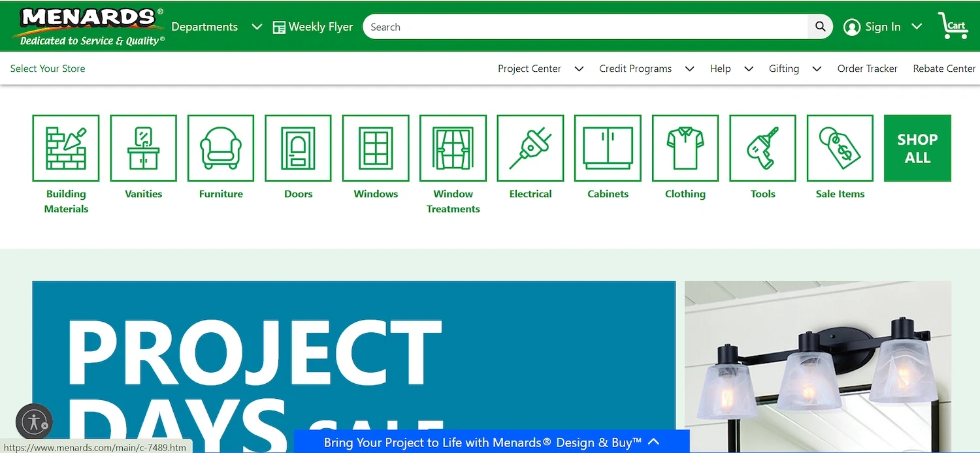Expand the Help menu chevron
980x453 pixels.
[749, 69]
